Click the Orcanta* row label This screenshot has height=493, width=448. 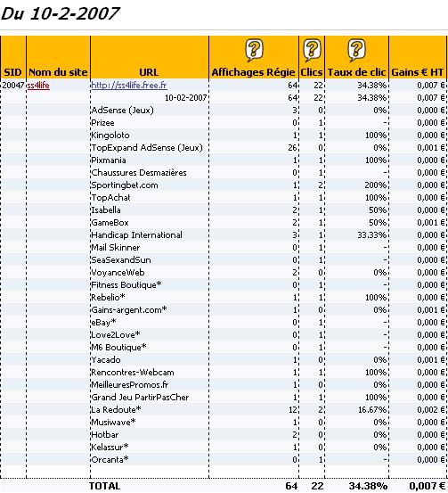[110, 460]
